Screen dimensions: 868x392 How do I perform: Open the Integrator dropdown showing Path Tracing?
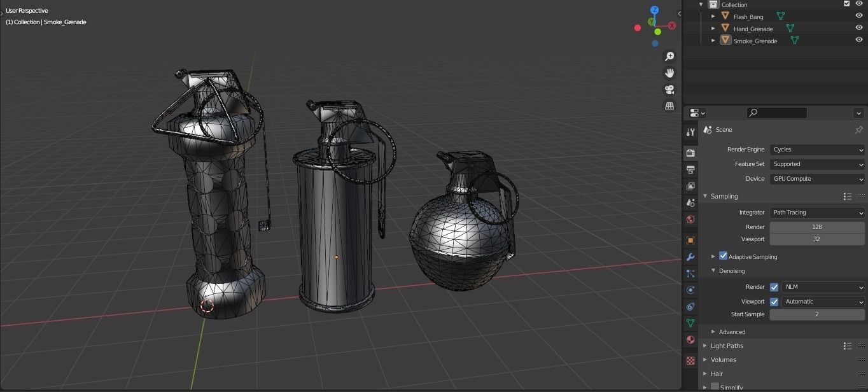(817, 213)
